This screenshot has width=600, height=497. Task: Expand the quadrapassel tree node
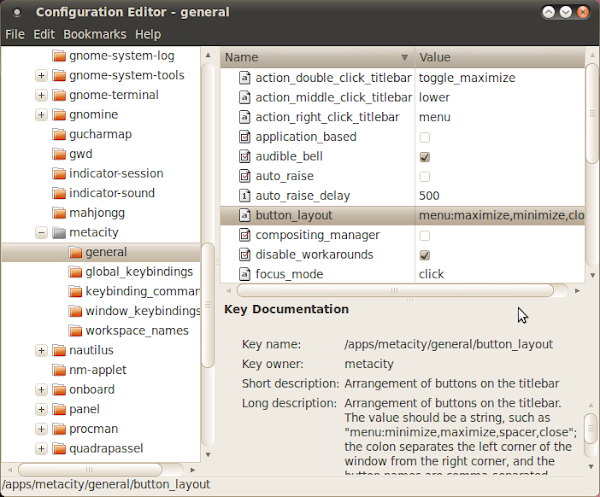pos(41,449)
